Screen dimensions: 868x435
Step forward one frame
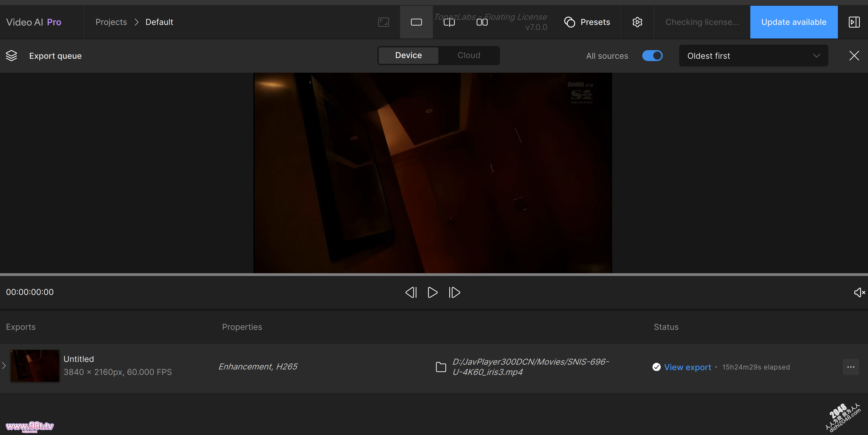[x=454, y=292]
